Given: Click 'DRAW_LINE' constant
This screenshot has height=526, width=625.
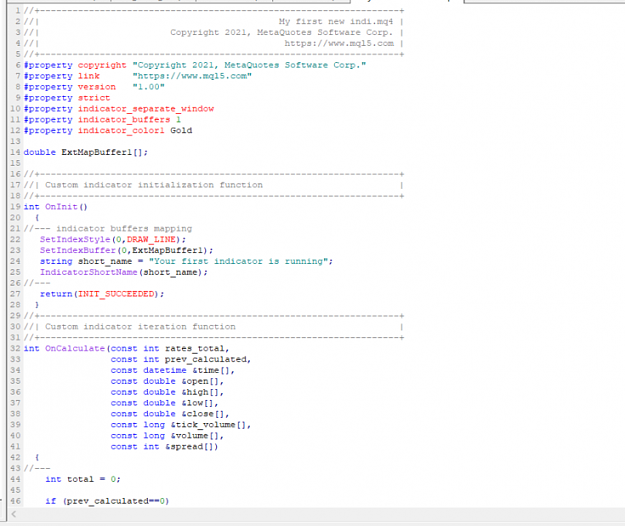Looking at the screenshot, I should point(151,239).
